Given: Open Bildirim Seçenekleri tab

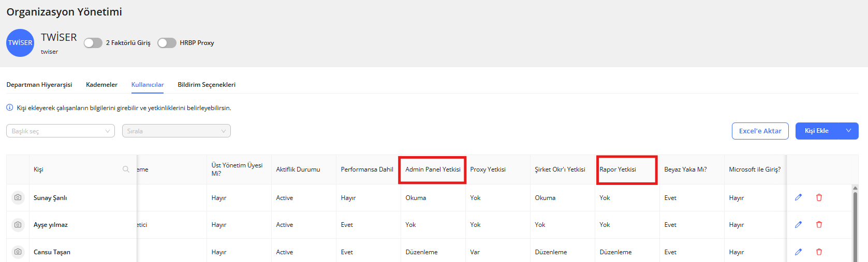Looking at the screenshot, I should [207, 85].
